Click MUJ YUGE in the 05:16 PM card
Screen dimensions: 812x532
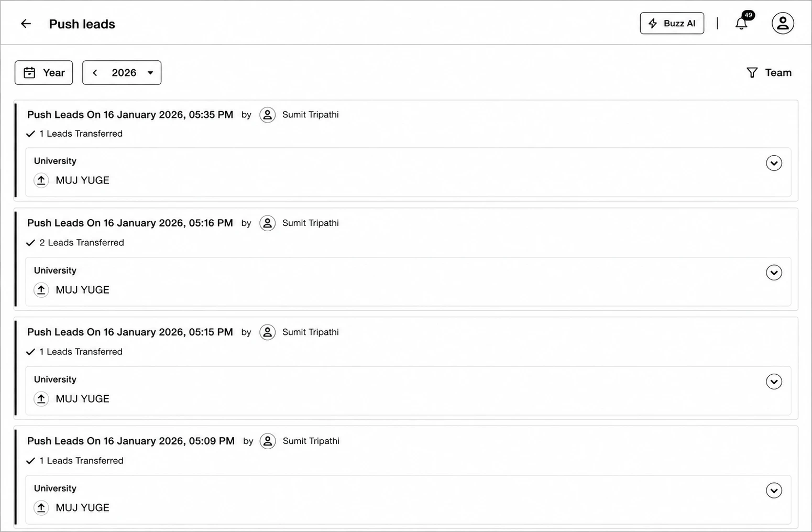(82, 290)
